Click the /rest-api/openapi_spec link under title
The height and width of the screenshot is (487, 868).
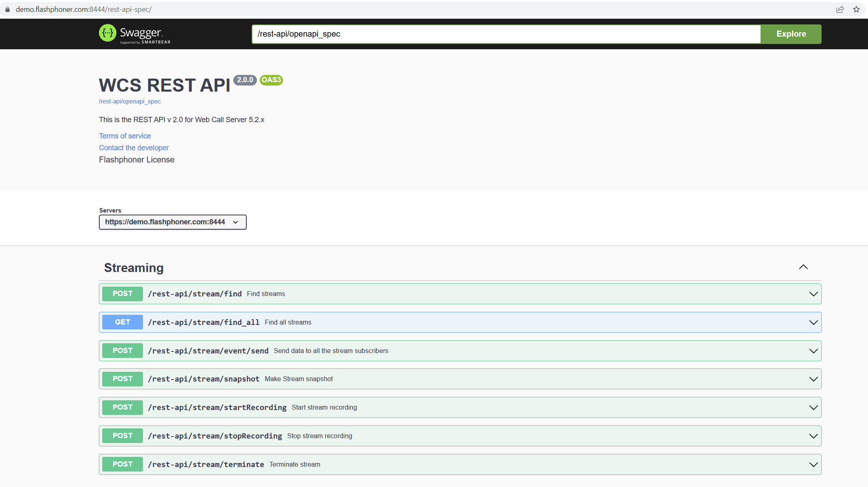coord(129,101)
